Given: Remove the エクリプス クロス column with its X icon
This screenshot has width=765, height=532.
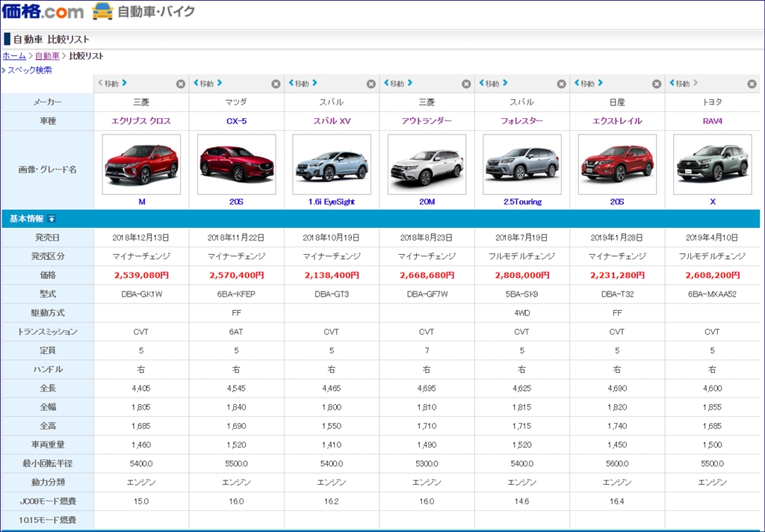Looking at the screenshot, I should [181, 84].
